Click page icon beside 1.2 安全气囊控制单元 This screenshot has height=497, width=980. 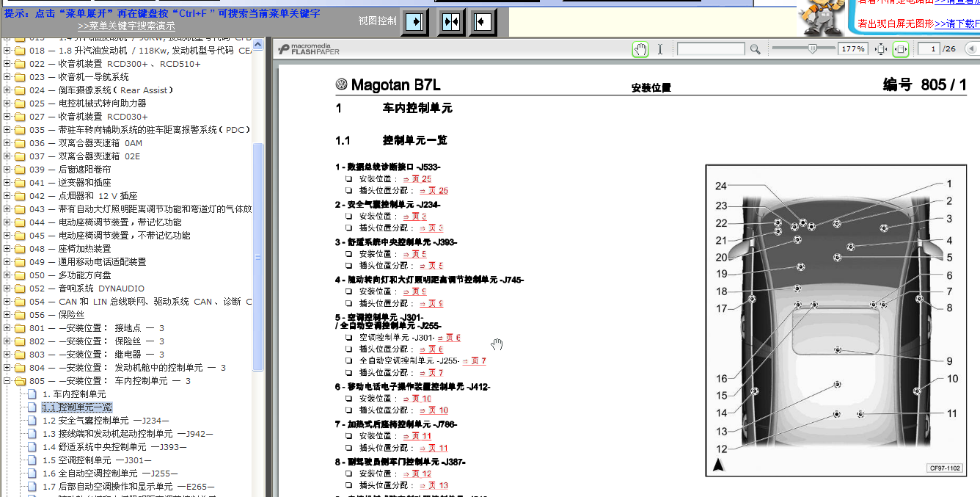pyautogui.click(x=32, y=421)
